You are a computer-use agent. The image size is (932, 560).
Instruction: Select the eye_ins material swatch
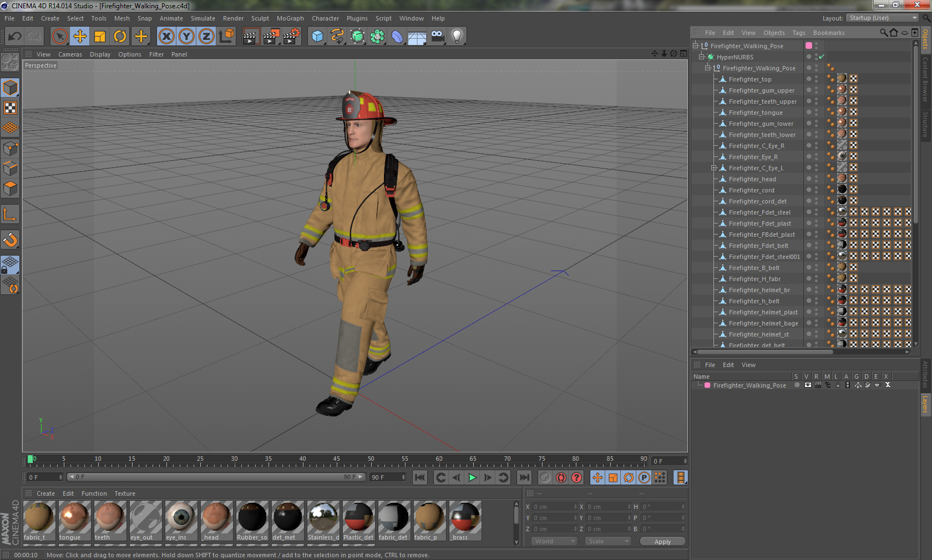pyautogui.click(x=181, y=521)
